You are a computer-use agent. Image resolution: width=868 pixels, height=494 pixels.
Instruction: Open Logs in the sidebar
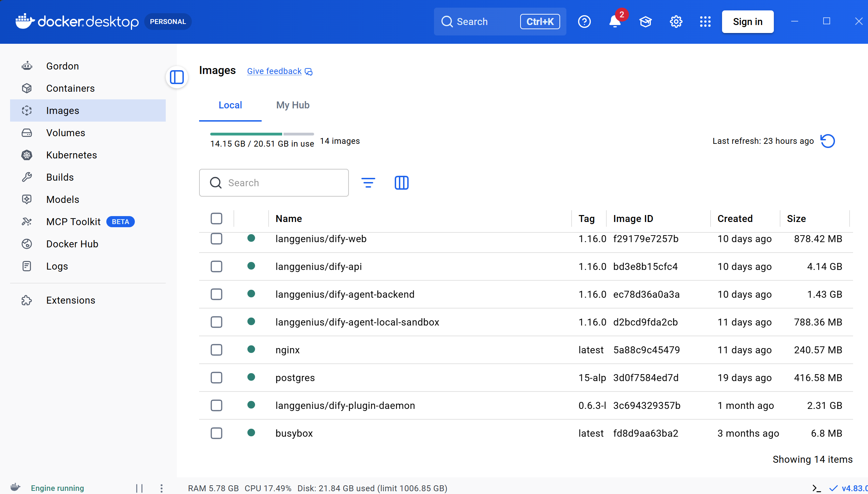(88, 266)
